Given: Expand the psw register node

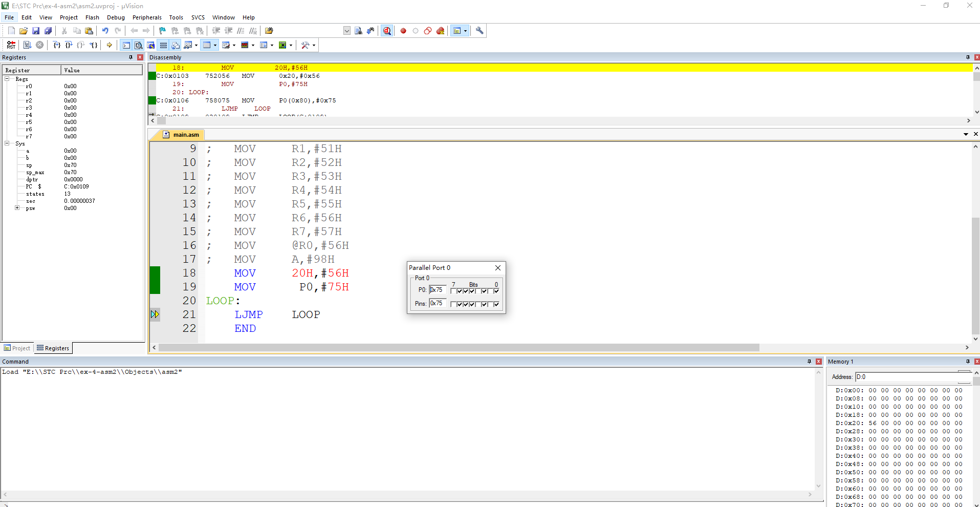Looking at the screenshot, I should [x=17, y=208].
